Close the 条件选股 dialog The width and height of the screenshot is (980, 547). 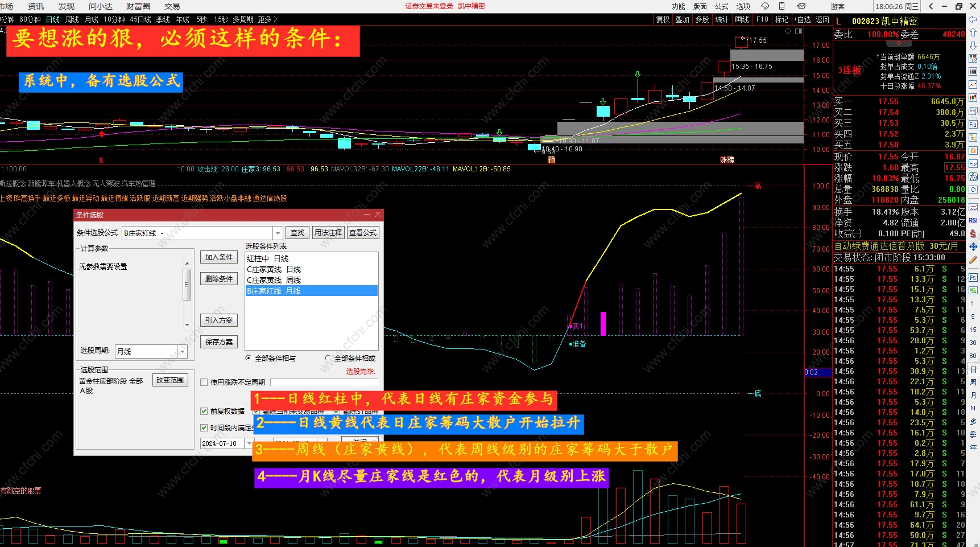pos(378,215)
